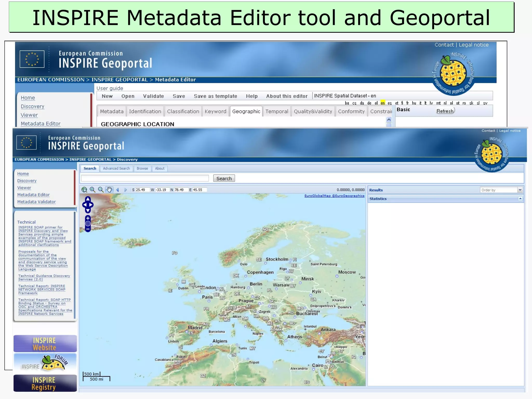Click the scroll-up arrow in Geographic Location panel

[x=389, y=119]
